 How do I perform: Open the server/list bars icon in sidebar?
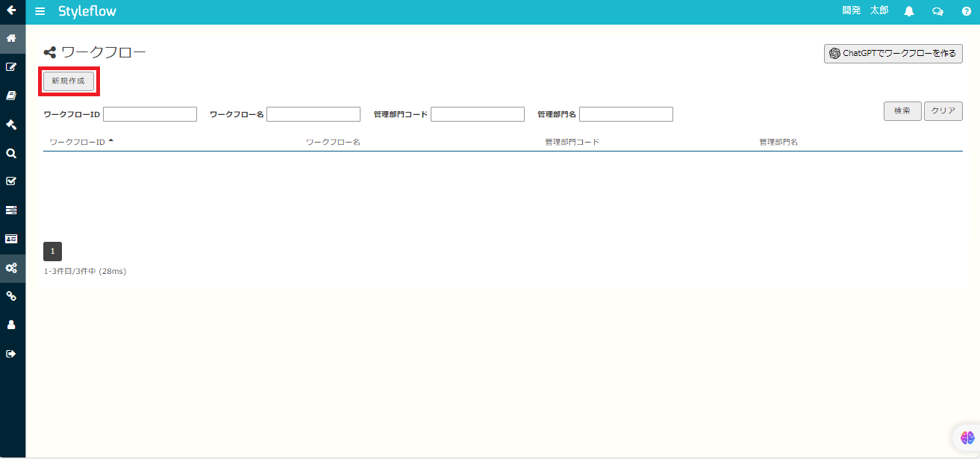point(11,210)
